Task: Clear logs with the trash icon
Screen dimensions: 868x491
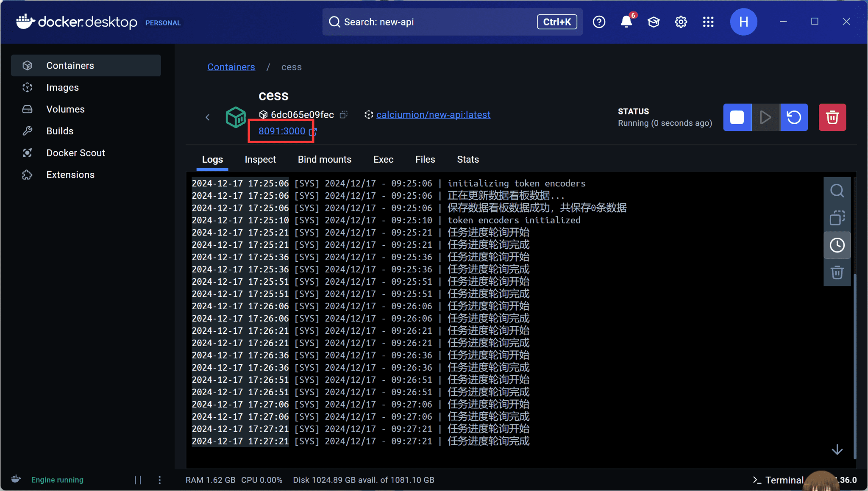Action: (837, 272)
